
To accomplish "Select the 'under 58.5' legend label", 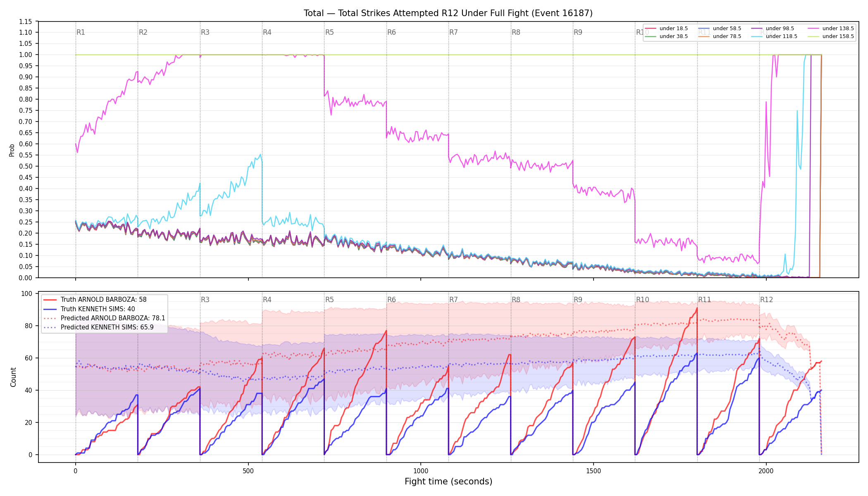I will pos(727,29).
